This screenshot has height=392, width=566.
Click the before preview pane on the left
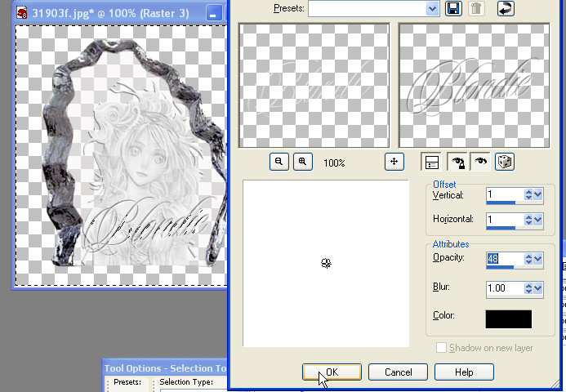[x=314, y=86]
